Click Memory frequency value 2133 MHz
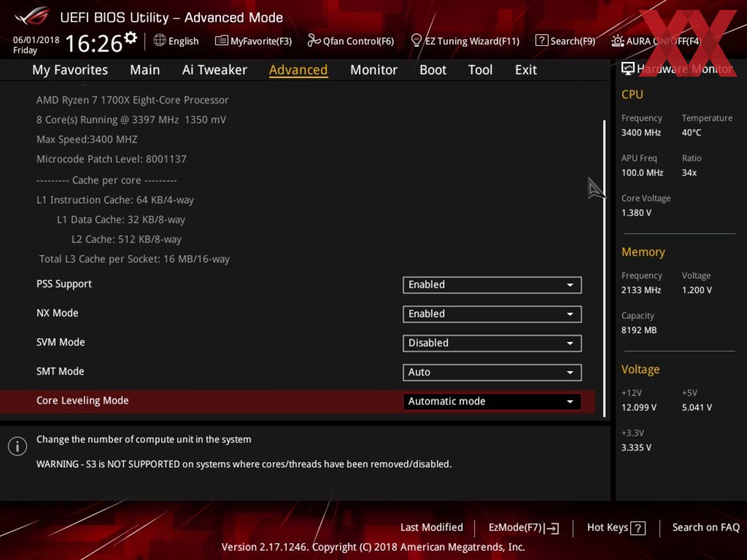The image size is (747, 560). pyautogui.click(x=641, y=290)
